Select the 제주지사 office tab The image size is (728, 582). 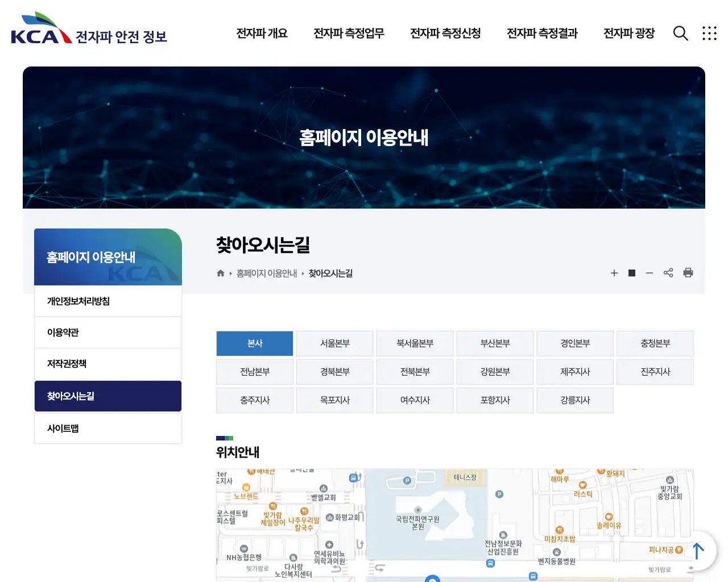575,372
